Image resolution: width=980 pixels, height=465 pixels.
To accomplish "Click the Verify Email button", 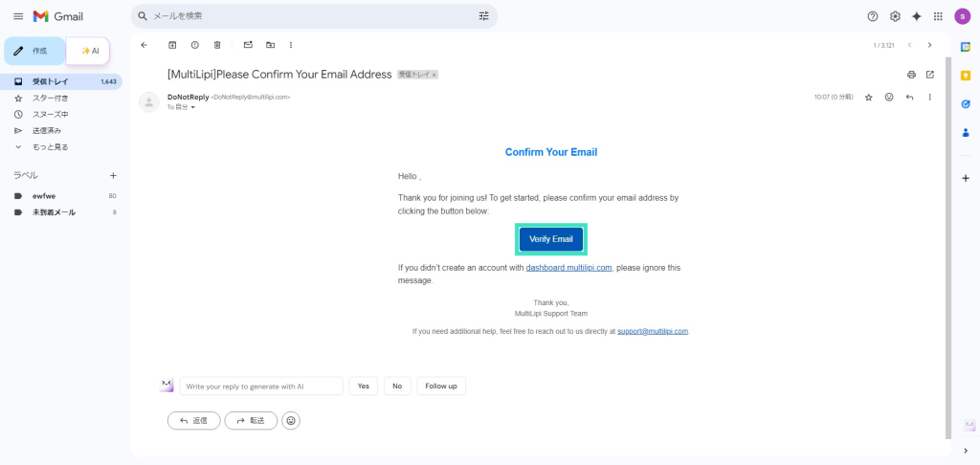I will click(550, 239).
